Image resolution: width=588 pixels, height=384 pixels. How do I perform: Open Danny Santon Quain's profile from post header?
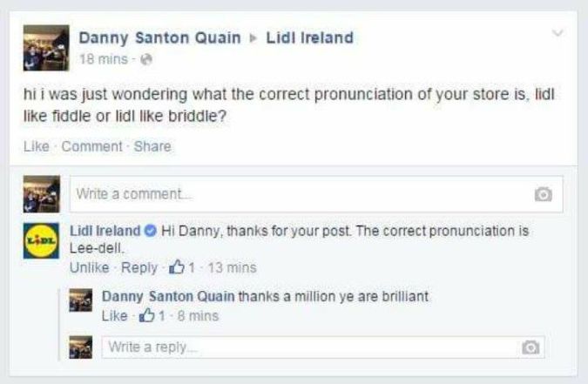click(159, 37)
